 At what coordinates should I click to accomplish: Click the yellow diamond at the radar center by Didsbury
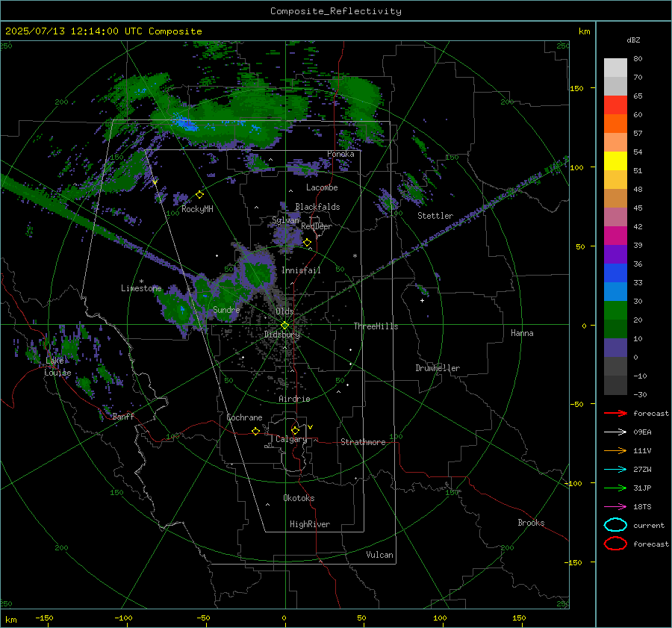click(284, 326)
